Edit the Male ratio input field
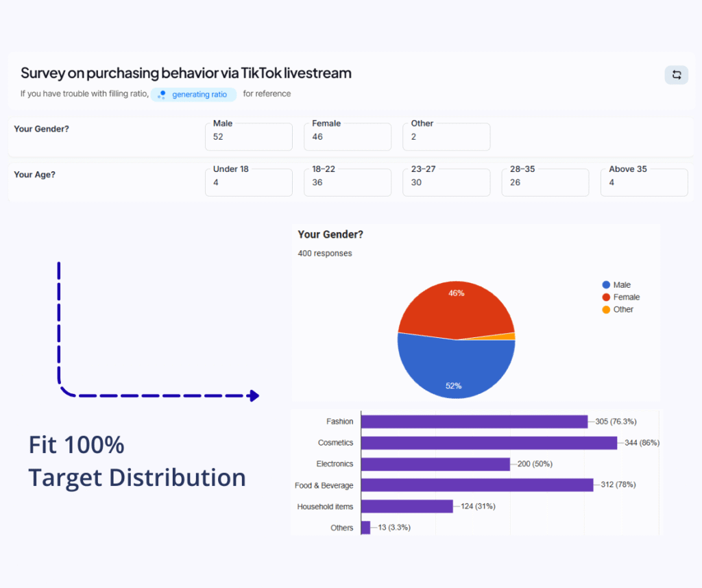 click(x=248, y=137)
